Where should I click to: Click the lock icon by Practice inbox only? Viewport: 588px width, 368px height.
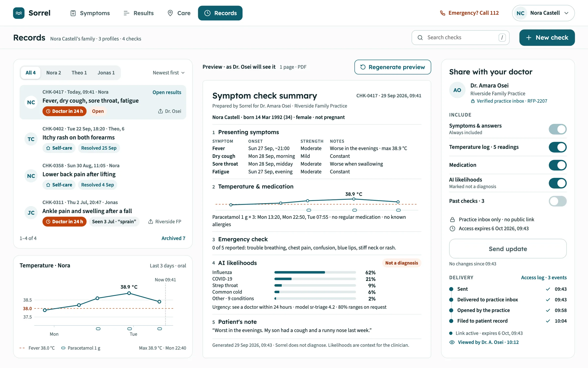click(x=453, y=220)
